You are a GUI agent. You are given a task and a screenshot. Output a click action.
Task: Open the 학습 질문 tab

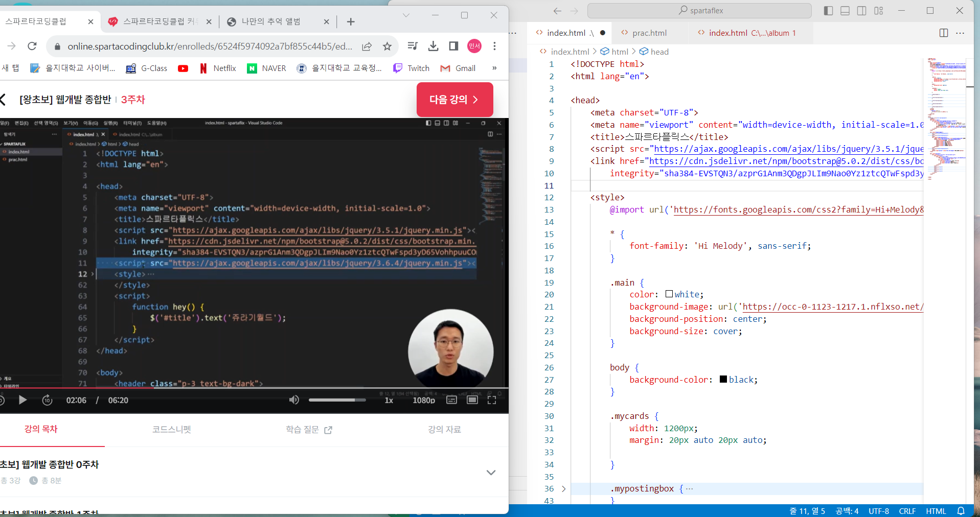tap(309, 430)
